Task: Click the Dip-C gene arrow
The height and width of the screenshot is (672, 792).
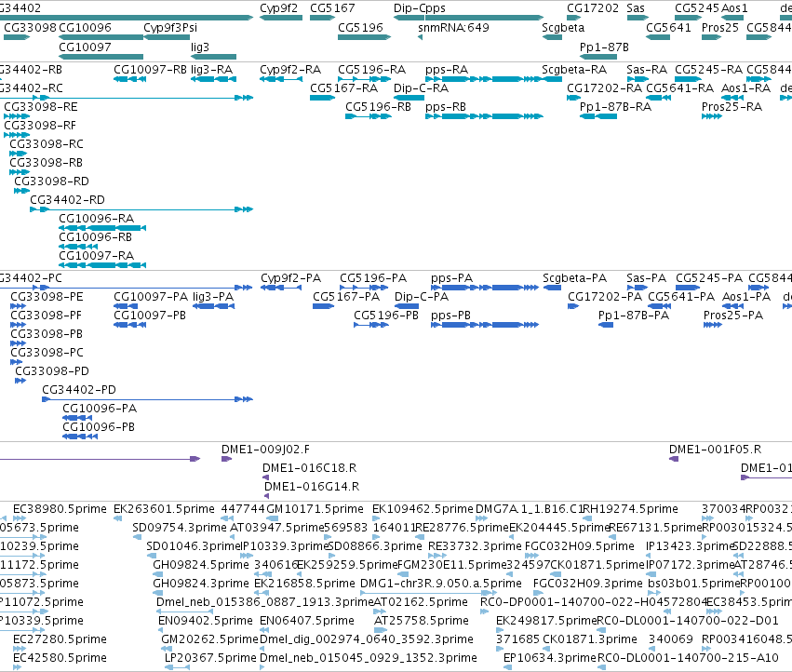Action: tap(409, 18)
